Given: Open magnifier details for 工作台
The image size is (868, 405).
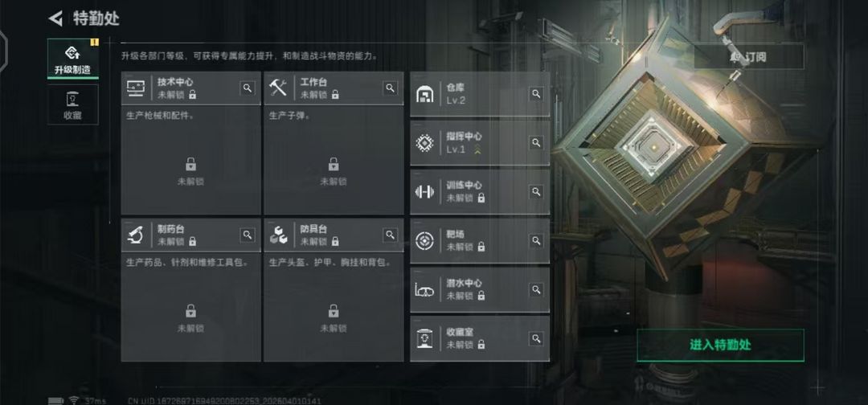Looking at the screenshot, I should [391, 88].
